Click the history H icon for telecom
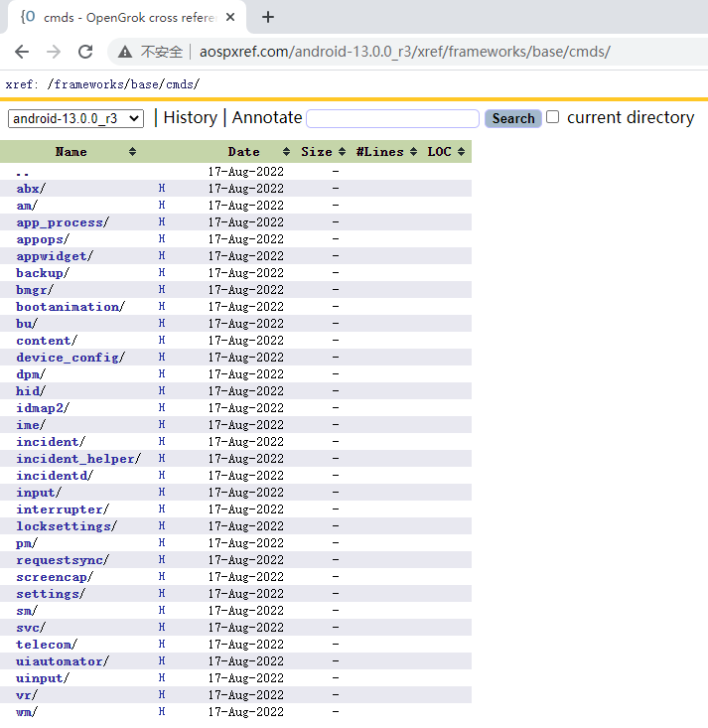The image size is (708, 728). click(162, 644)
